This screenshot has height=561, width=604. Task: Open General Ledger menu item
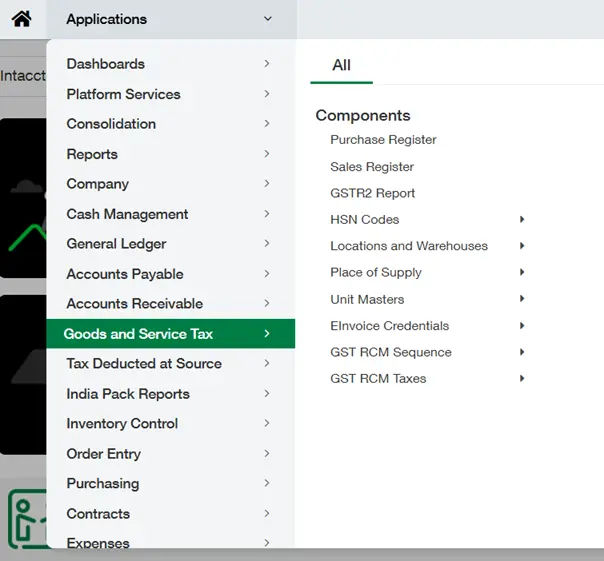point(116,244)
